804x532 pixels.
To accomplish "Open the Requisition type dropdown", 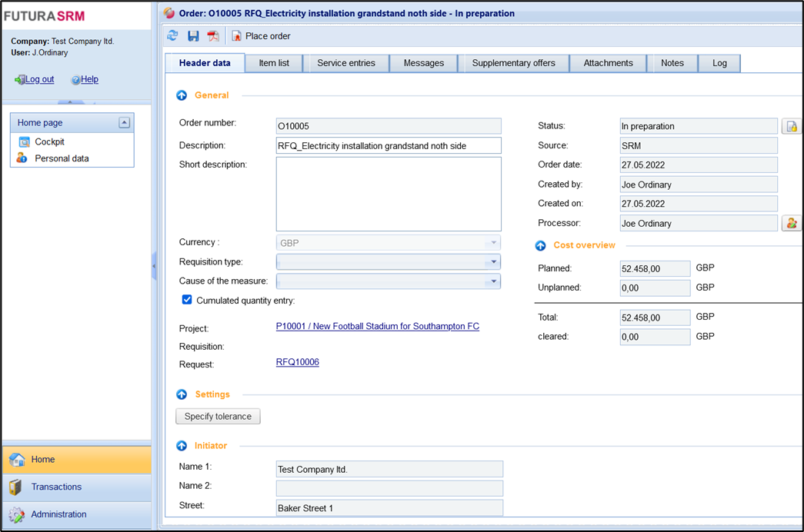I will pyautogui.click(x=493, y=262).
